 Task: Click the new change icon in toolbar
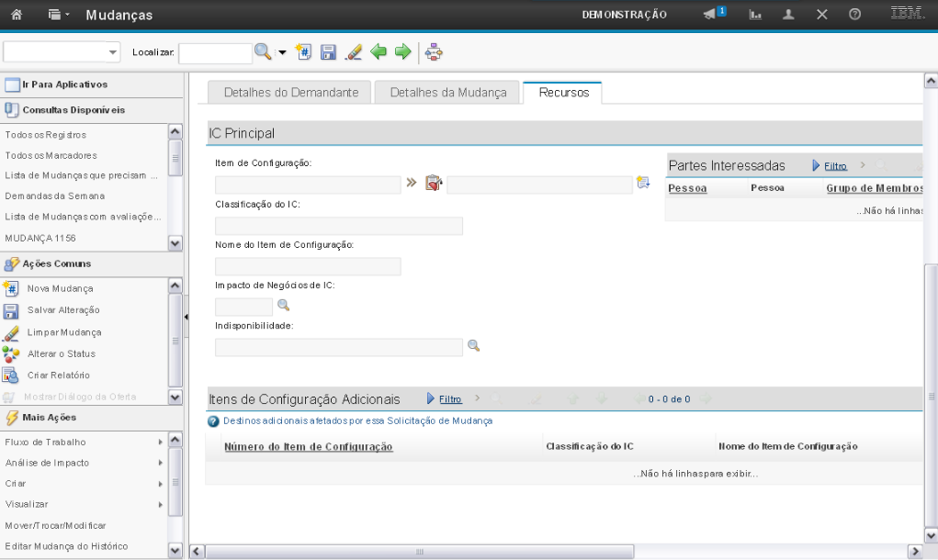305,52
